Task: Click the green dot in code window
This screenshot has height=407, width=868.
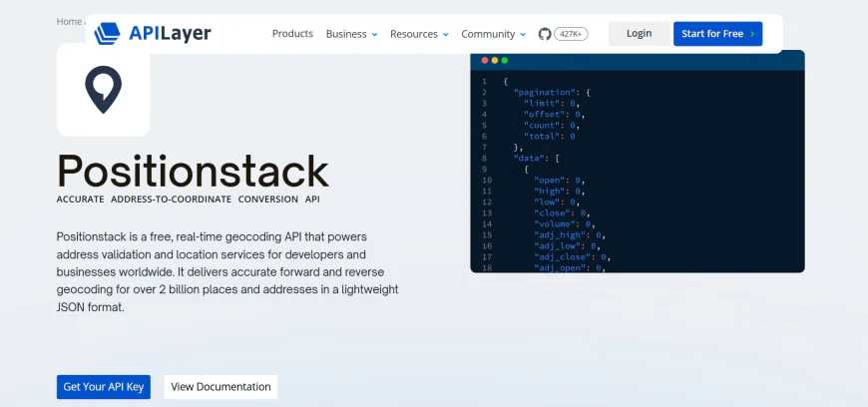Action: pyautogui.click(x=505, y=61)
